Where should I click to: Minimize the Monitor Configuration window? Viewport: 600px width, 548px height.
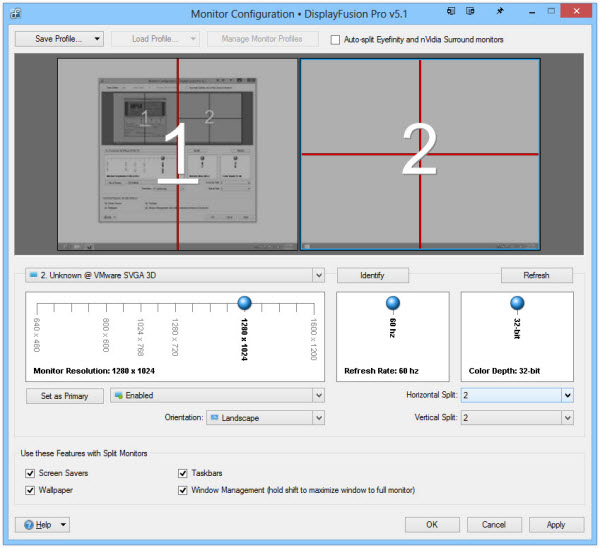tap(532, 12)
